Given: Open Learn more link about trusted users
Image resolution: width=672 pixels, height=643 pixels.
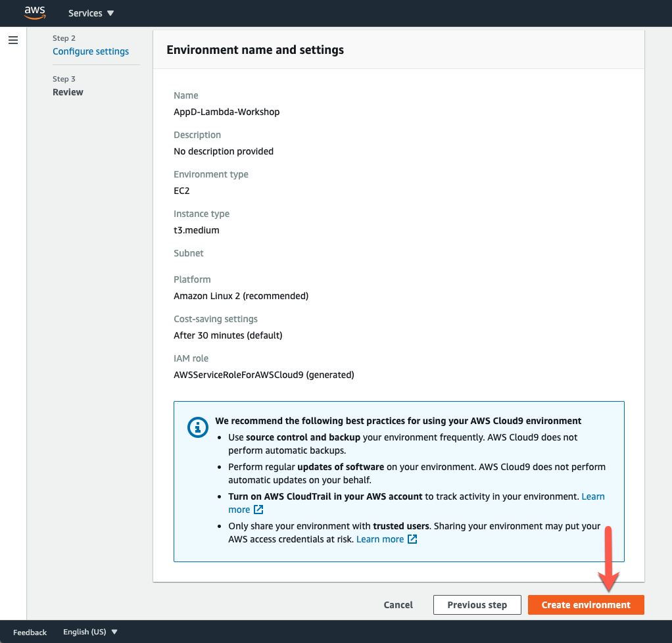Looking at the screenshot, I should tap(380, 539).
